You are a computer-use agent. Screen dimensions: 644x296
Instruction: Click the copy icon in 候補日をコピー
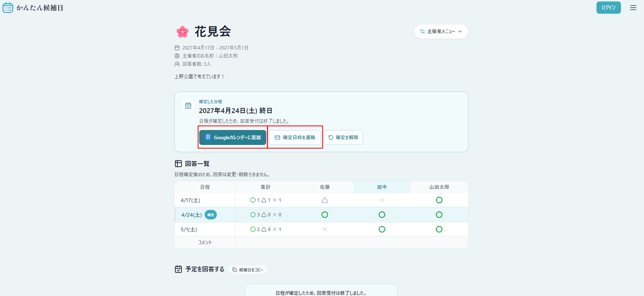point(234,270)
